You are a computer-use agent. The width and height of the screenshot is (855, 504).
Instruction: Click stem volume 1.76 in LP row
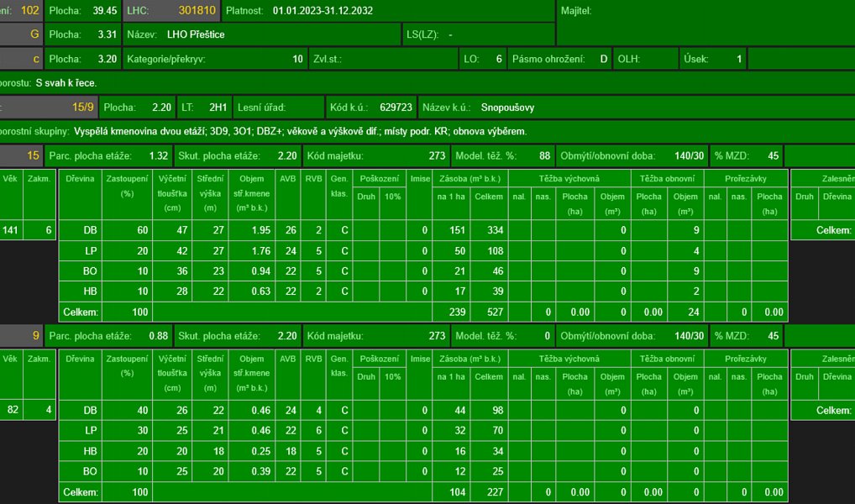click(261, 251)
